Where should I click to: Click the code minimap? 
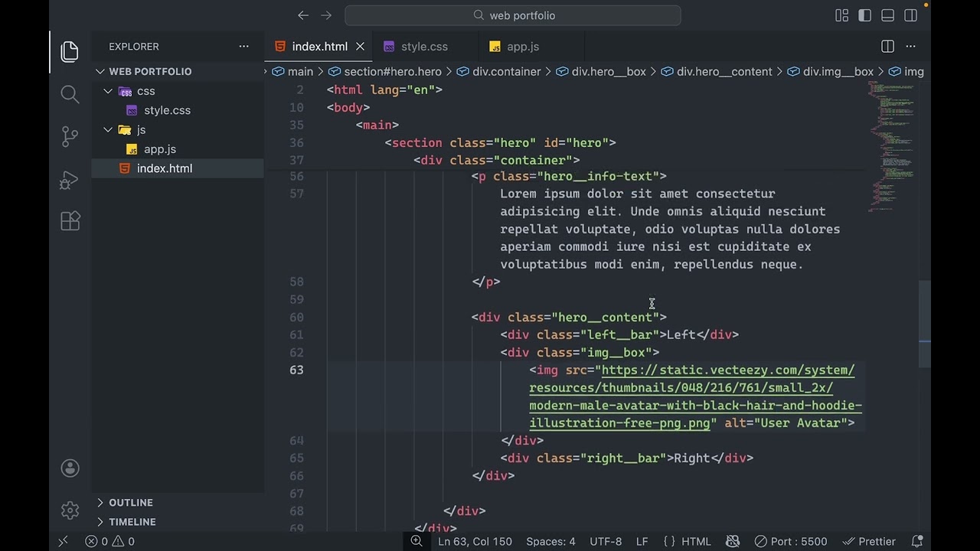(892, 145)
